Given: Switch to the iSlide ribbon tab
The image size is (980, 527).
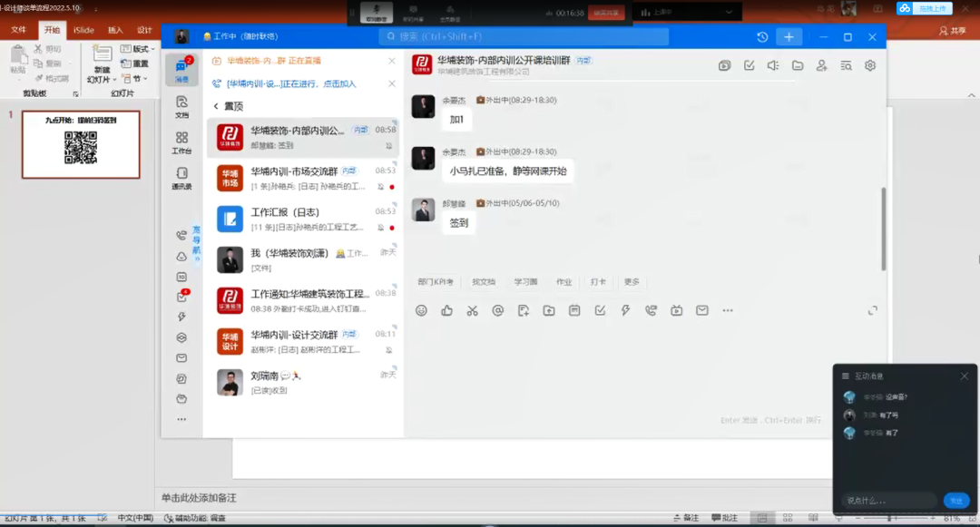Looking at the screenshot, I should [83, 30].
